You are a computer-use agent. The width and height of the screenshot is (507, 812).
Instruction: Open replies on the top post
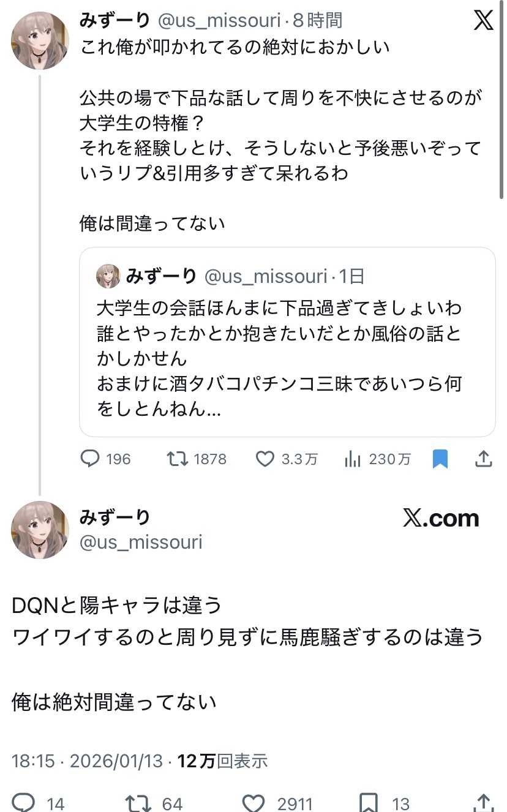(x=90, y=459)
